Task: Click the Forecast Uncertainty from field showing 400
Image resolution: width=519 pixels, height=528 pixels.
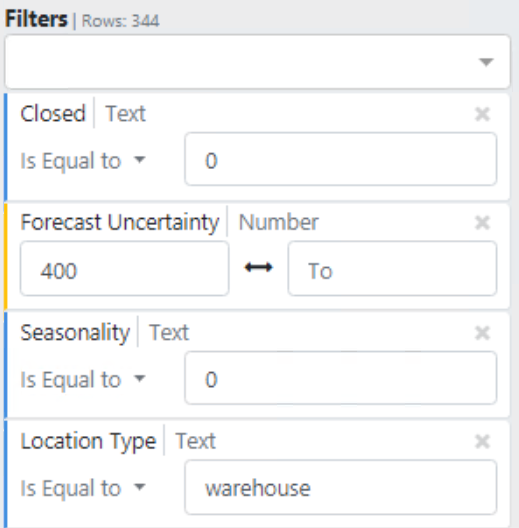Action: pyautogui.click(x=124, y=269)
